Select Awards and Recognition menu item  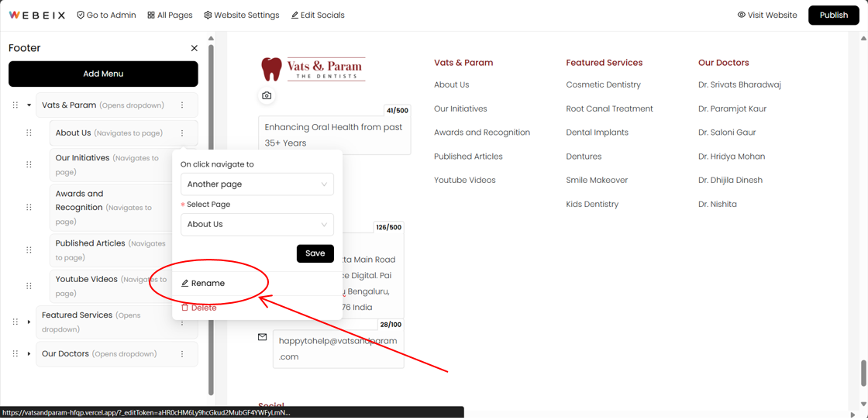pos(111,207)
